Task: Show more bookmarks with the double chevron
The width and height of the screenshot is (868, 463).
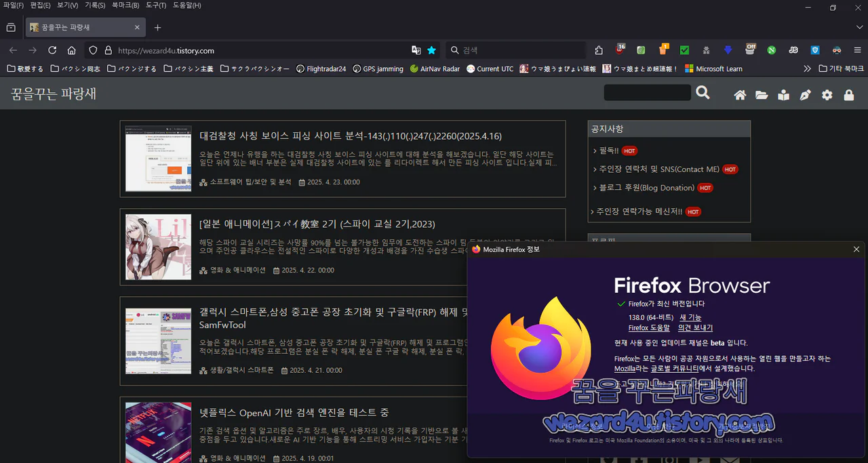Action: click(807, 68)
